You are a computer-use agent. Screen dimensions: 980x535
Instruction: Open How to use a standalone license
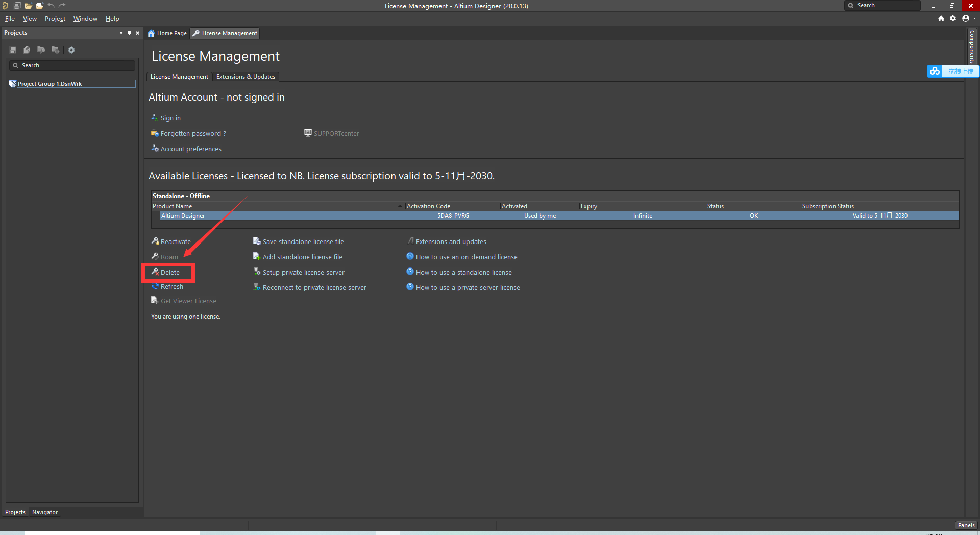pos(459,272)
